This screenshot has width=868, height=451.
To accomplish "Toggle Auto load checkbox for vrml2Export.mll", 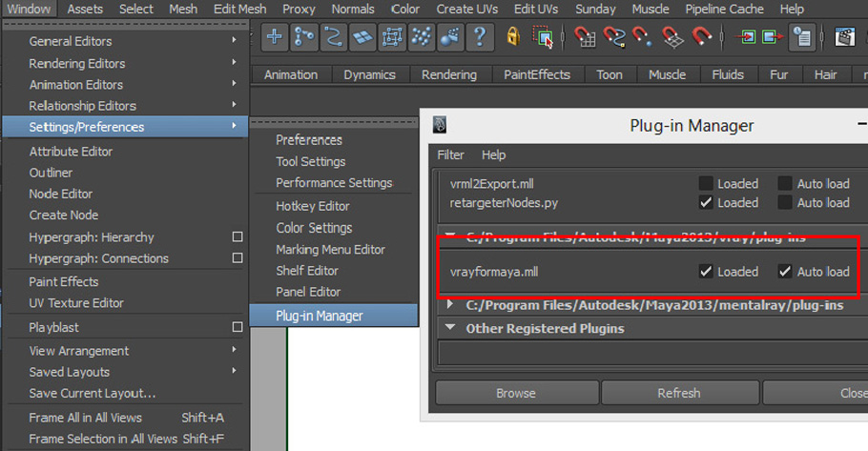I will point(785,183).
